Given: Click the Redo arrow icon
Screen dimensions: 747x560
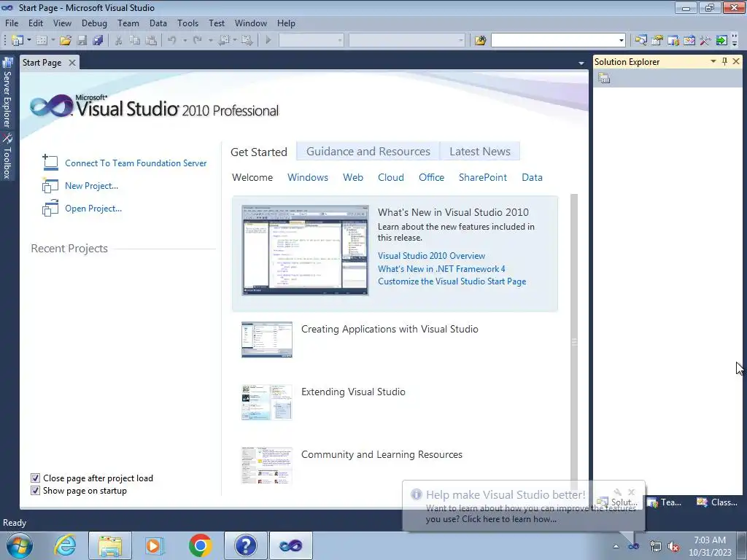Looking at the screenshot, I should coord(198,41).
